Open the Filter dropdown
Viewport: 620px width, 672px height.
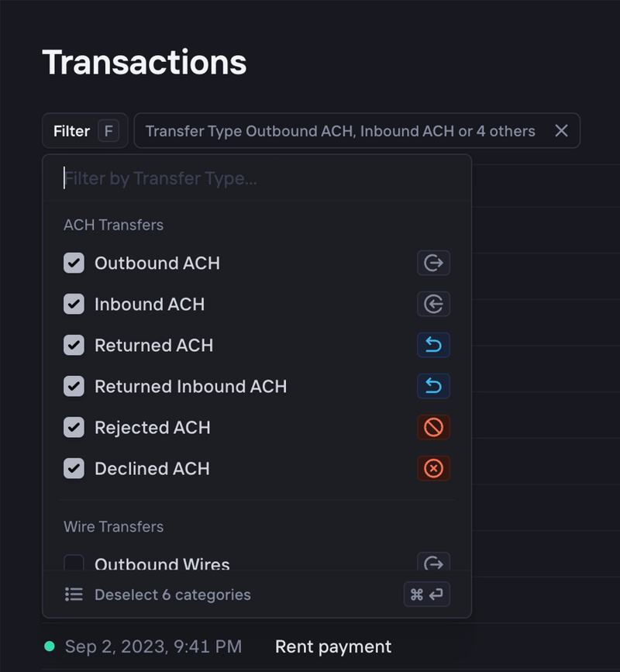84,130
